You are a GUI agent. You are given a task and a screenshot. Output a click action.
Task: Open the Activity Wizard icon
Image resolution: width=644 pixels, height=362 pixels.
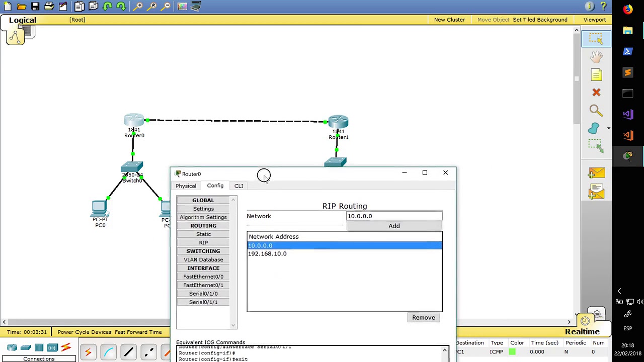[x=63, y=7]
